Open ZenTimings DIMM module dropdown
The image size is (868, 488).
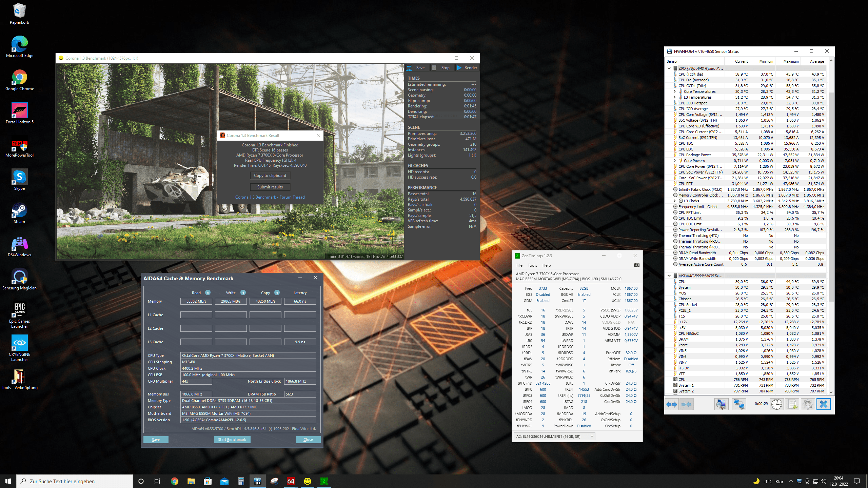(554, 436)
